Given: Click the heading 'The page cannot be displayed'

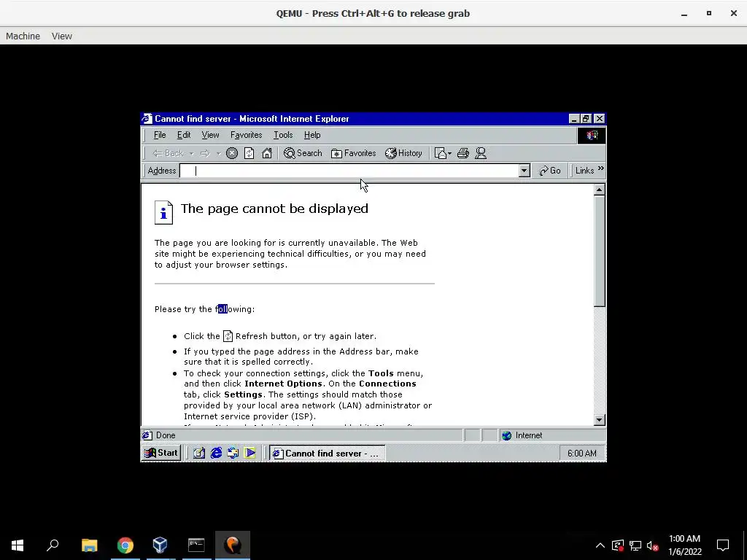Looking at the screenshot, I should [x=274, y=209].
